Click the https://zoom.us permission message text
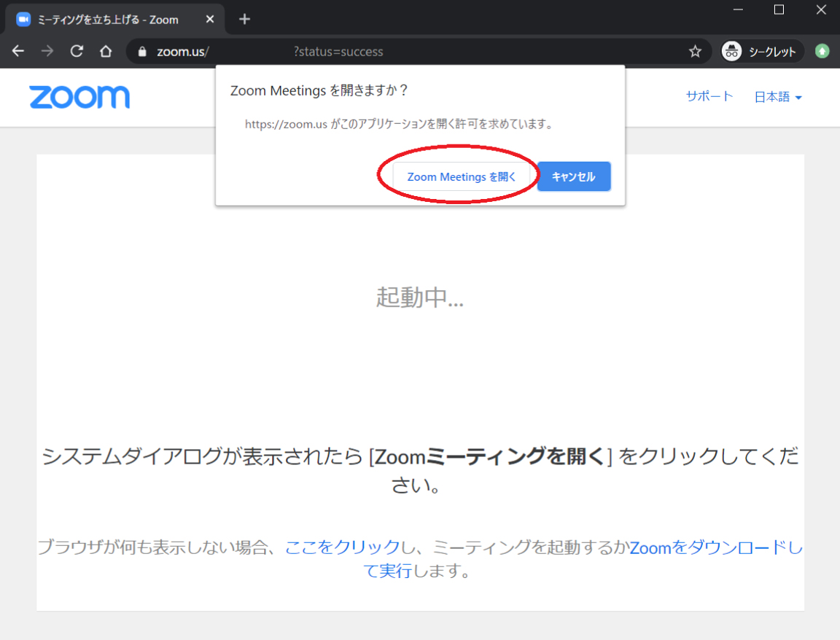Image resolution: width=840 pixels, height=640 pixels. pos(399,124)
